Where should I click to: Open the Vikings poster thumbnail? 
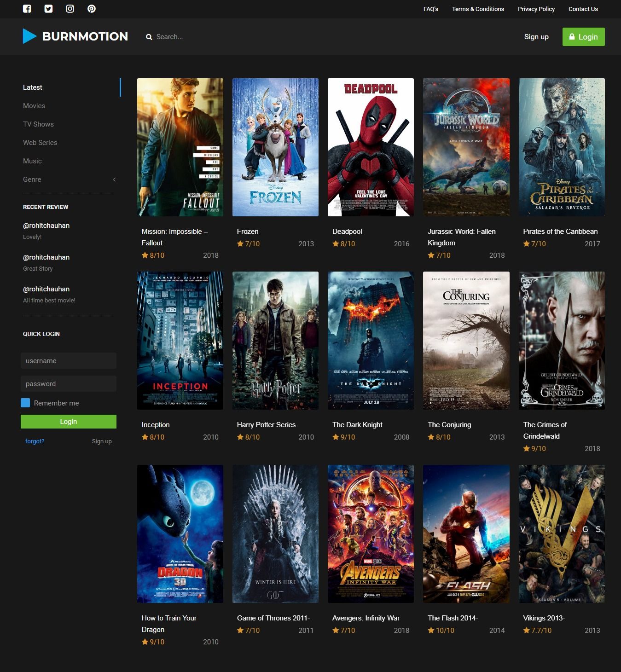562,534
